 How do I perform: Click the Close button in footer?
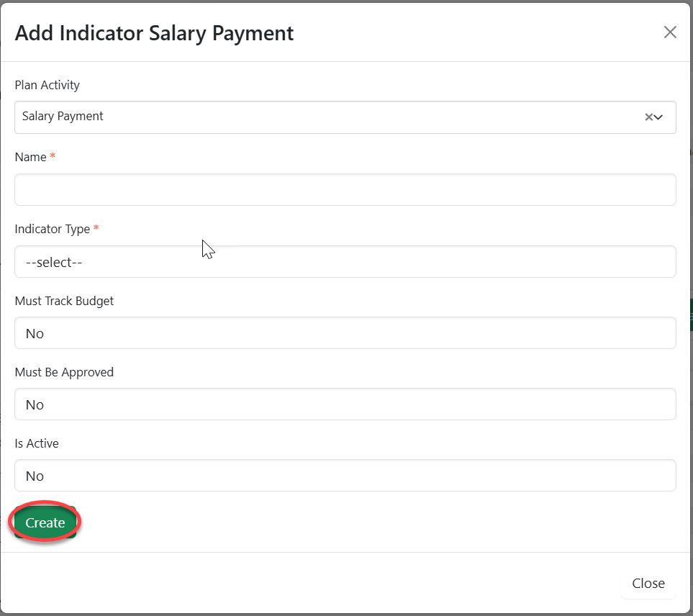(x=648, y=584)
